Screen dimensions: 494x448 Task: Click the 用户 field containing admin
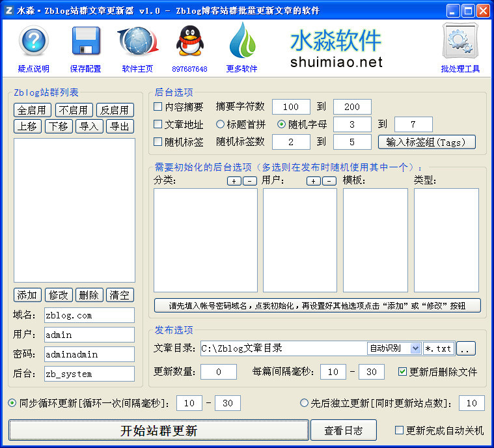click(x=89, y=335)
